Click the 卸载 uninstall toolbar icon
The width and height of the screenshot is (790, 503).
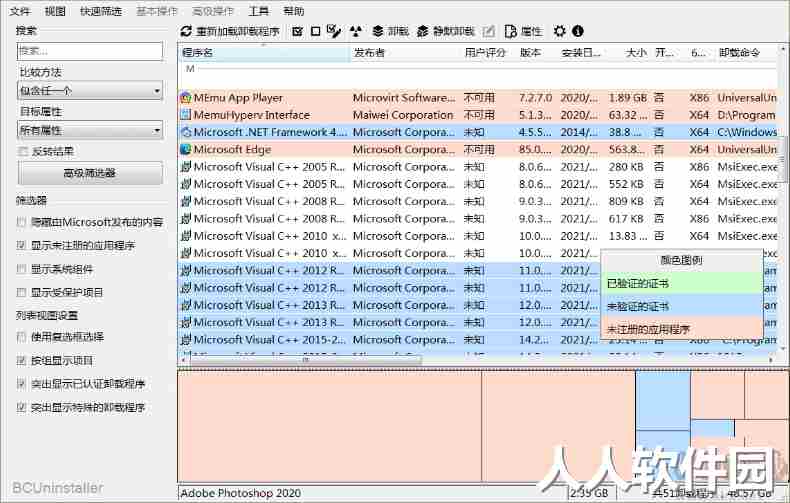(x=378, y=31)
